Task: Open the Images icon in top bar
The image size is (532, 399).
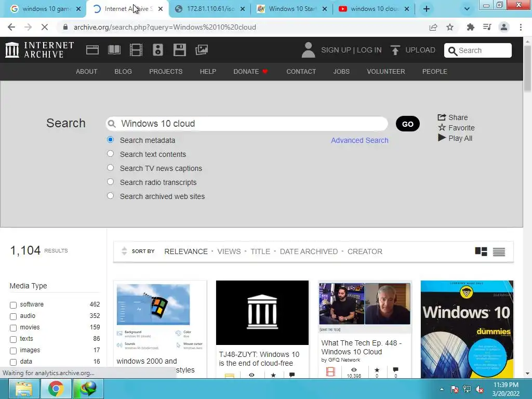Action: 202,50
